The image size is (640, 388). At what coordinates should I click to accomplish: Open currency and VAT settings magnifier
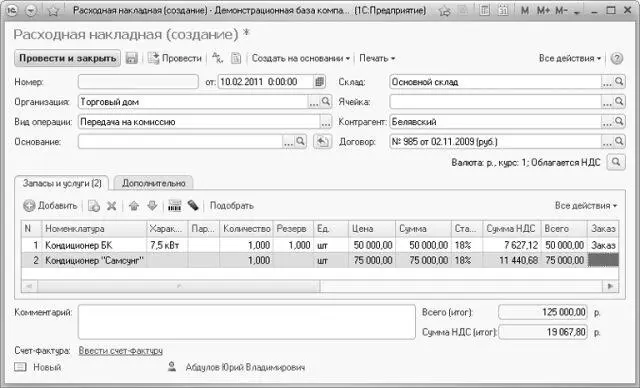click(616, 162)
